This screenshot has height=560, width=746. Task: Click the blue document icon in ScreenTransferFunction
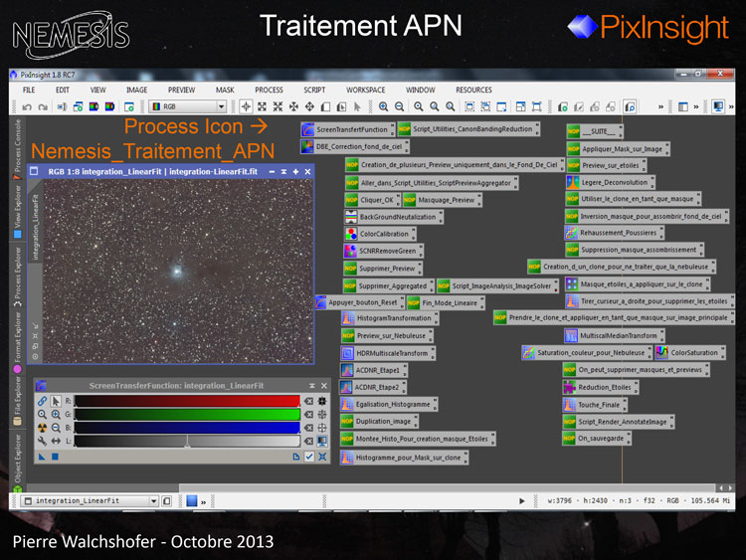tap(296, 457)
